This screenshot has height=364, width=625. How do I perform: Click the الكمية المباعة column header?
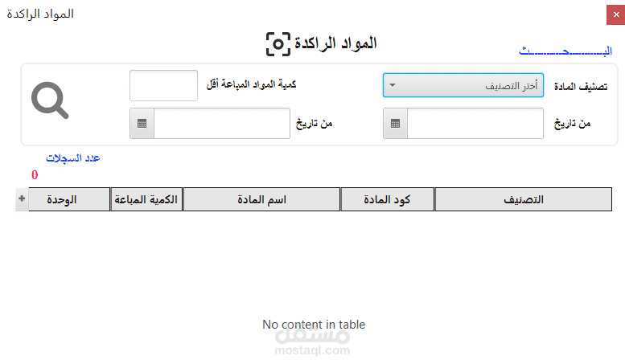click(x=146, y=199)
